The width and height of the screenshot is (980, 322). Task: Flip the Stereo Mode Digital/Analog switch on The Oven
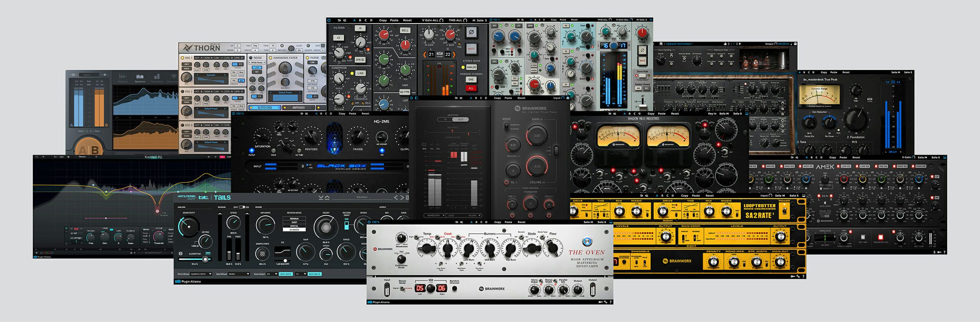(402, 288)
